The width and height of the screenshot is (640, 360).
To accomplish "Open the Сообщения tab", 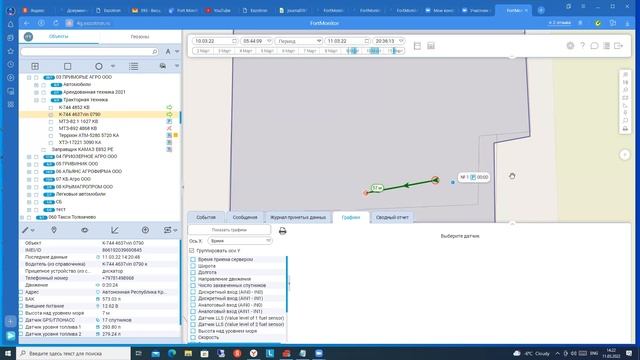I will click(x=245, y=217).
